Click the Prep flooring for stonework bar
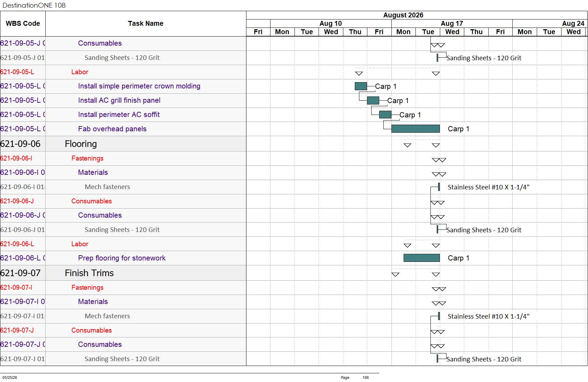The image size is (588, 382). tap(422, 258)
